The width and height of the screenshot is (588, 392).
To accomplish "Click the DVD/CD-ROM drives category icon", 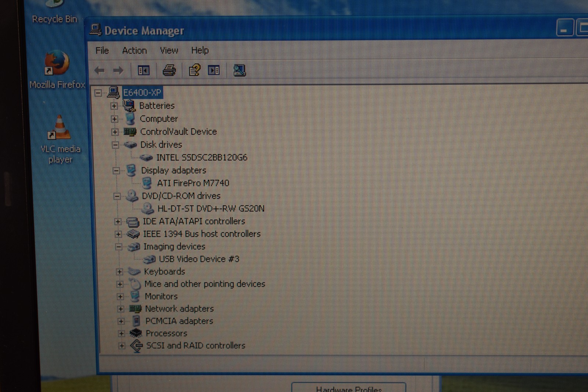I will tap(132, 196).
